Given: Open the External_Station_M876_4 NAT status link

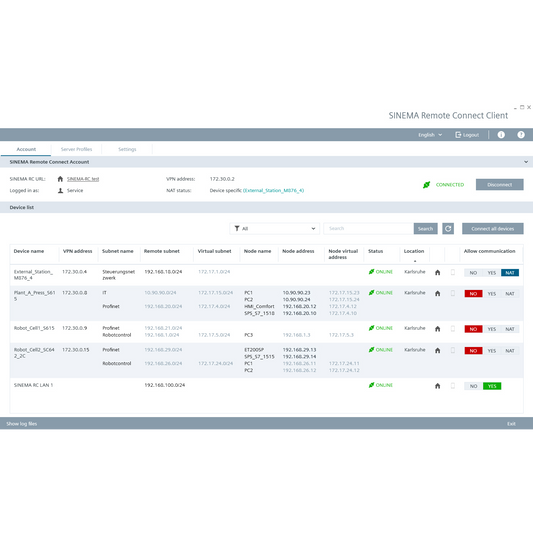Looking at the screenshot, I should pyautogui.click(x=273, y=190).
